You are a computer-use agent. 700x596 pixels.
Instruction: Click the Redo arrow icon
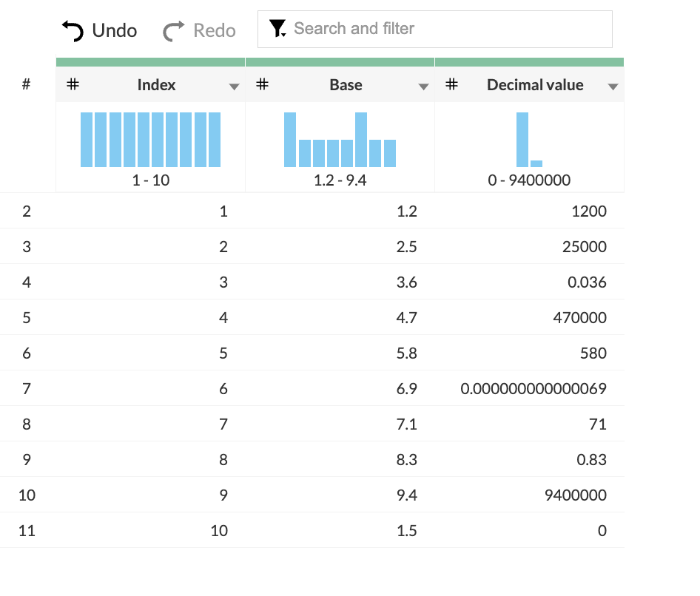point(174,30)
